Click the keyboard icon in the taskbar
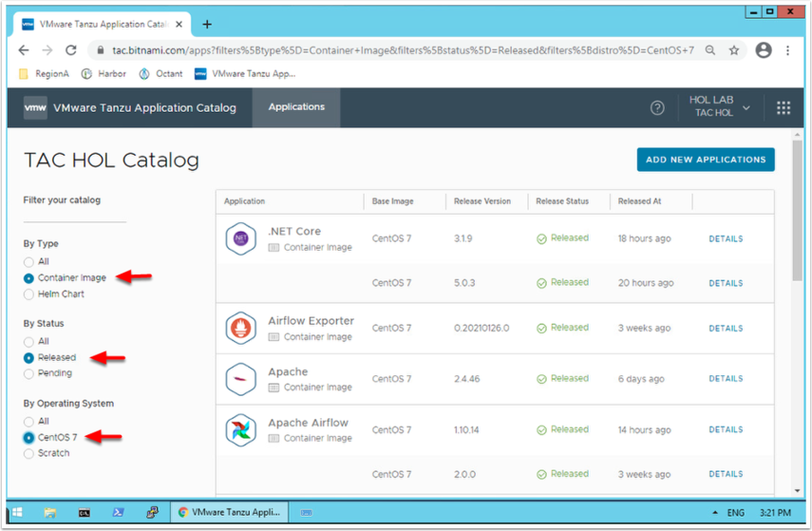Viewport: 812px width, 531px height. pos(307,513)
